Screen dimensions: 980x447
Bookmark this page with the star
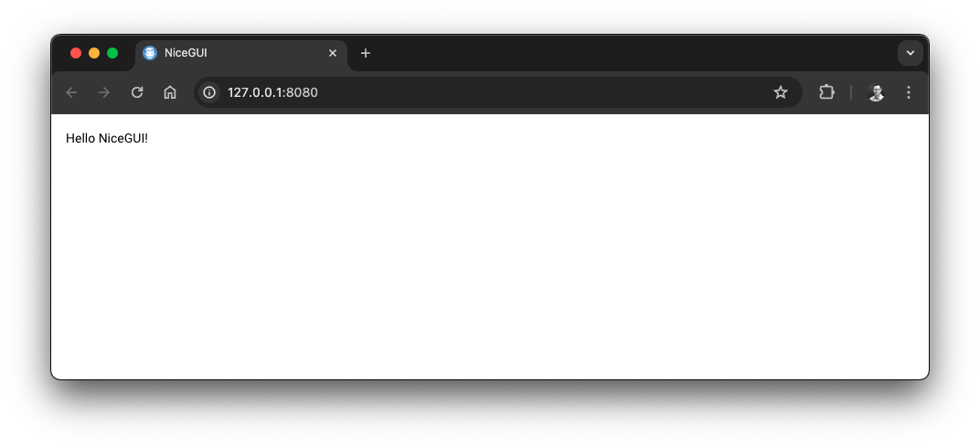(x=781, y=92)
